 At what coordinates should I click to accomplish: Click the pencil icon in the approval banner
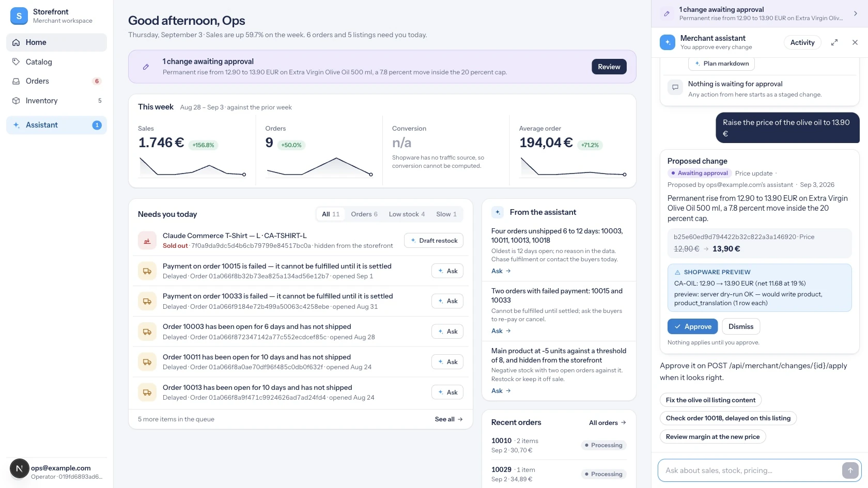click(146, 67)
